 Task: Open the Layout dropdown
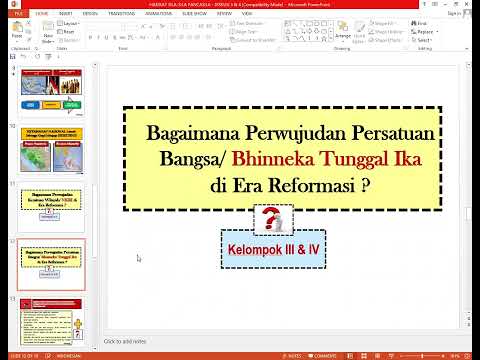(68, 24)
